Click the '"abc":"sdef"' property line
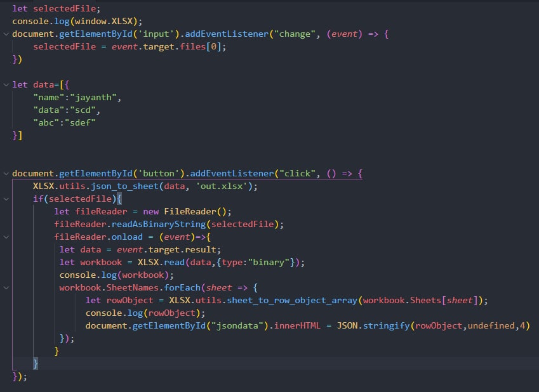Screen dimensions: 539x392 point(64,122)
